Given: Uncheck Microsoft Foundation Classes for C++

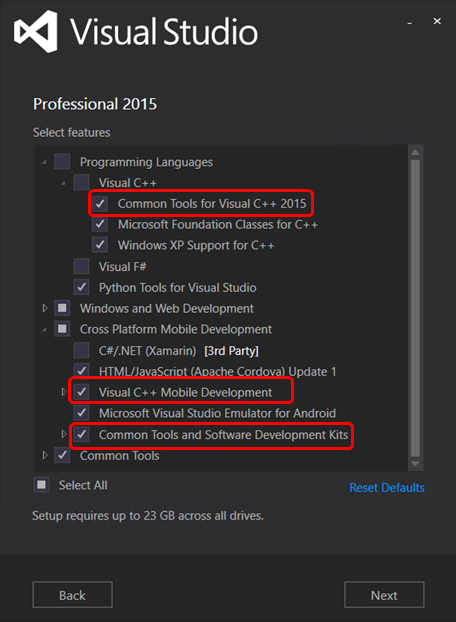Looking at the screenshot, I should point(100,224).
